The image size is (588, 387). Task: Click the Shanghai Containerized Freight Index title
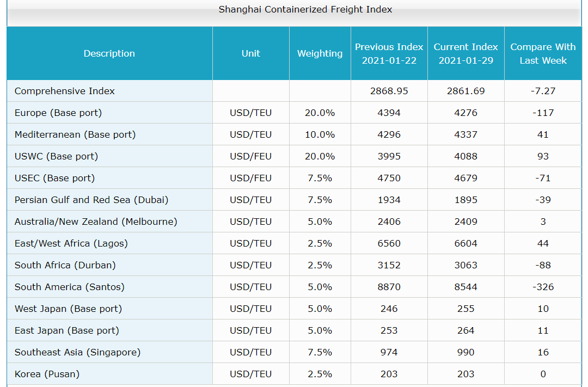[305, 9]
